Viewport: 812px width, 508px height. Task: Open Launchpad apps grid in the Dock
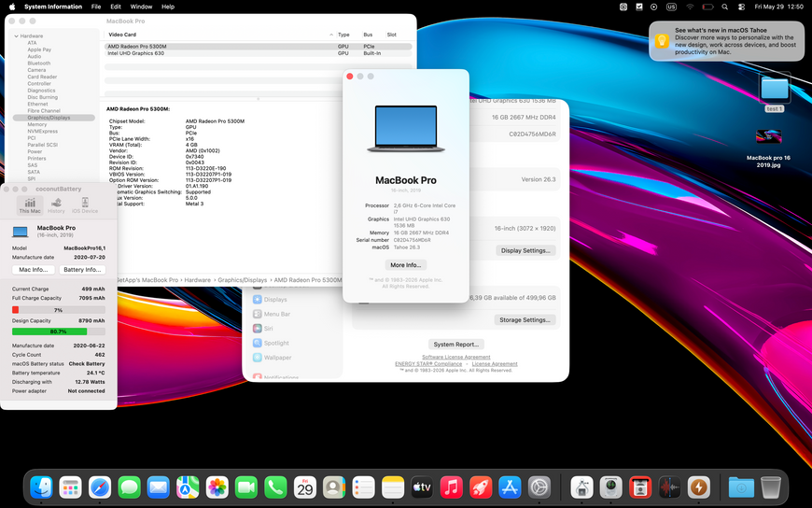(x=70, y=487)
